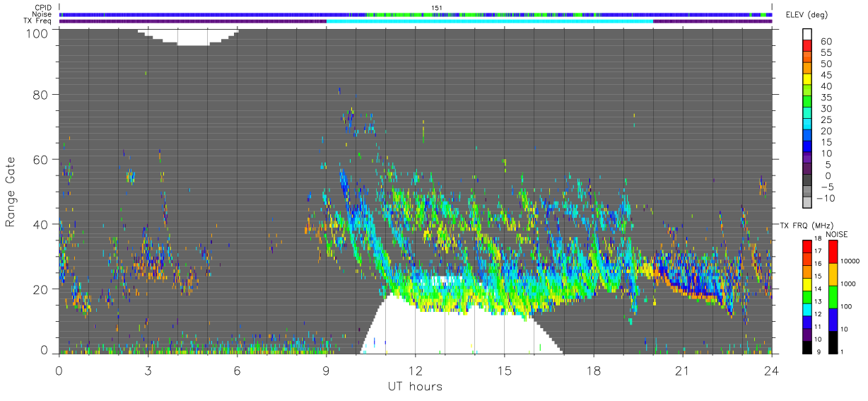
Task: Pick the blue 10–100 noise swatch
Action: point(832,319)
